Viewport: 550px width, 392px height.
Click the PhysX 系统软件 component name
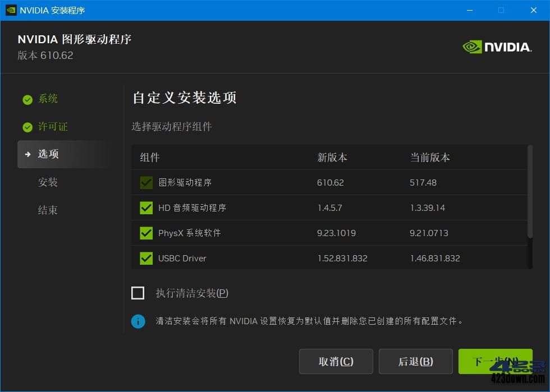tap(190, 233)
